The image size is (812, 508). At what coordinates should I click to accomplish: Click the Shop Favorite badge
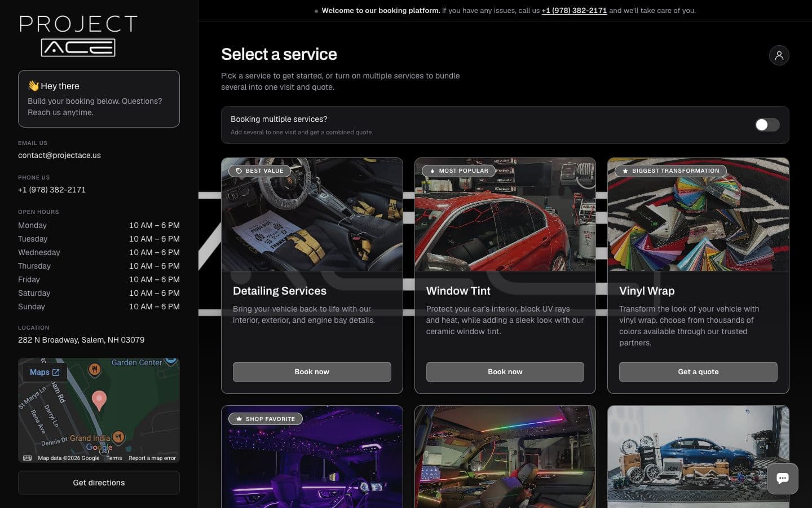point(266,419)
